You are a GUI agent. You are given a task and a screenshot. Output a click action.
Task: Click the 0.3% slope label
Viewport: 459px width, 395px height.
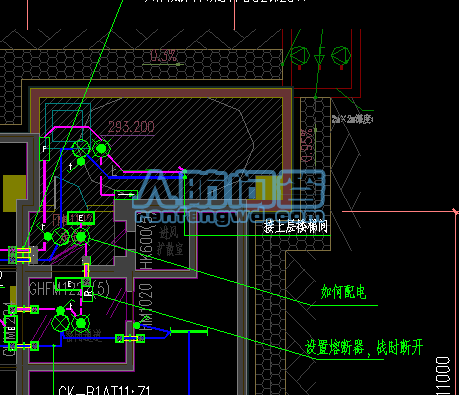(163, 56)
